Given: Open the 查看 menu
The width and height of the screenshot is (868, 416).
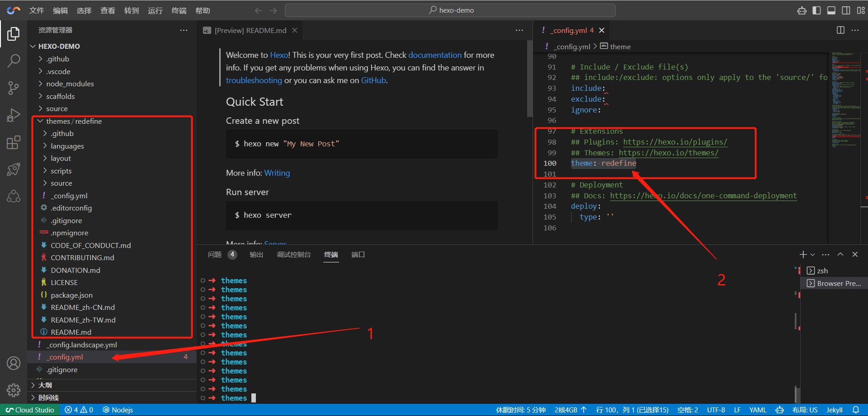Looking at the screenshot, I should pos(108,10).
